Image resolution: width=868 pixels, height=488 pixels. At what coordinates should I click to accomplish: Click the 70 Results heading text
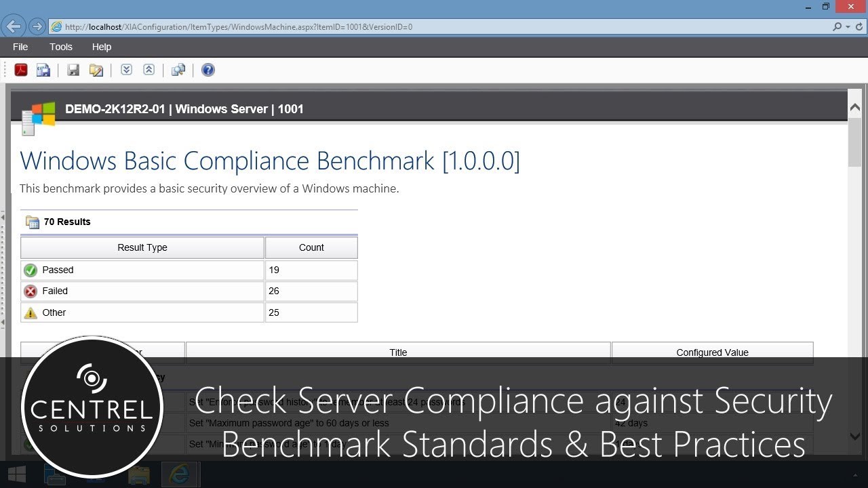pyautogui.click(x=67, y=222)
